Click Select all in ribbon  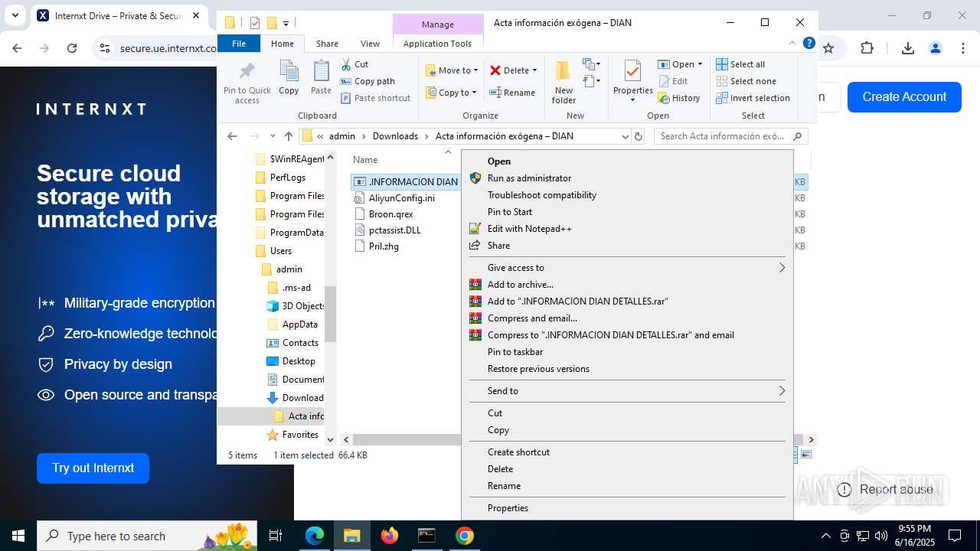740,64
